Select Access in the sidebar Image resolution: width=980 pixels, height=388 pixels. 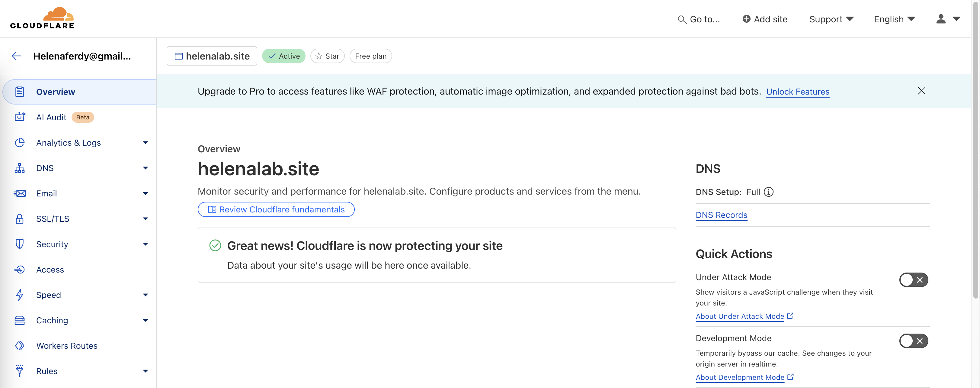coord(50,270)
